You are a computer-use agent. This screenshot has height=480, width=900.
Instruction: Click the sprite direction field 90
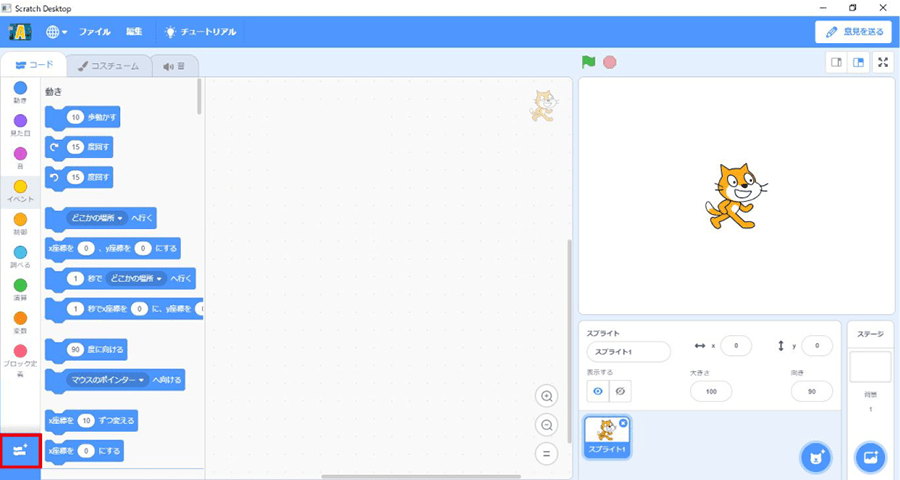tap(812, 392)
